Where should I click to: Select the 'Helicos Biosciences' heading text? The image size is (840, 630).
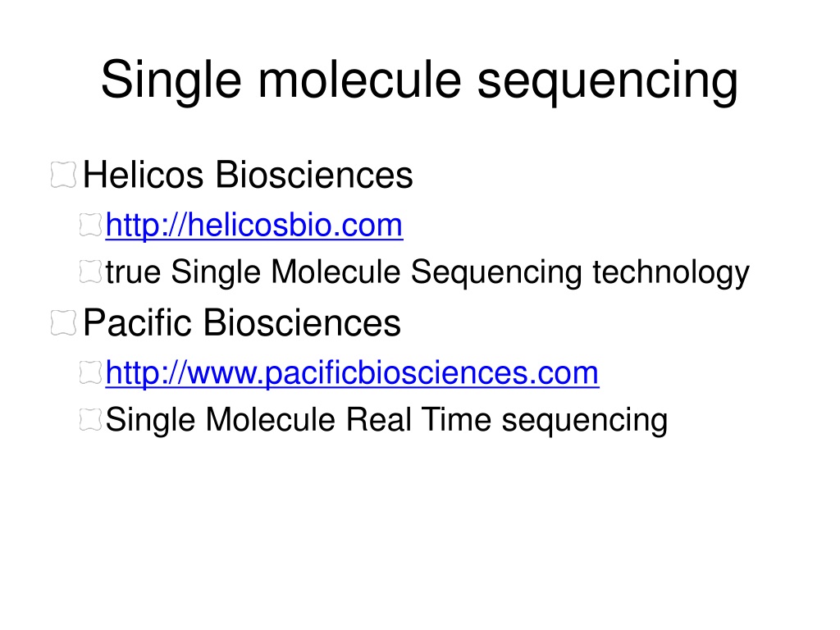pos(248,175)
